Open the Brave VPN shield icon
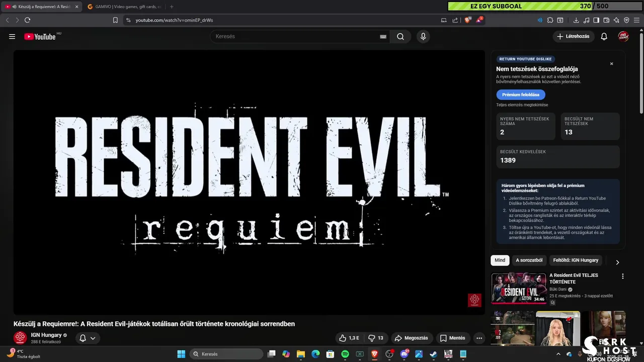Viewport: 644px width, 362px height. [x=626, y=20]
